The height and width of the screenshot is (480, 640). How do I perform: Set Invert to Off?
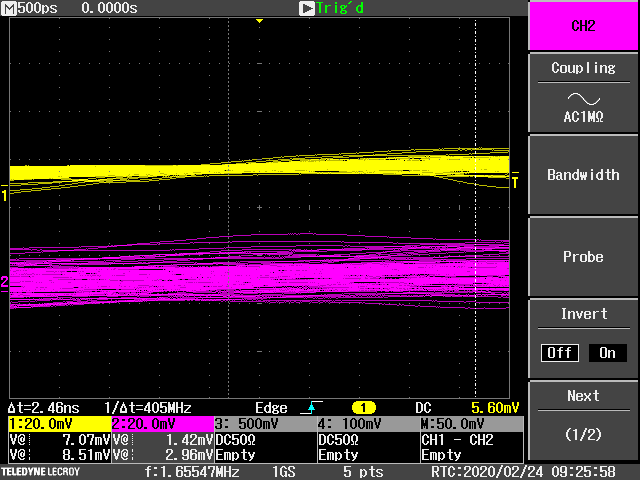pyautogui.click(x=560, y=353)
